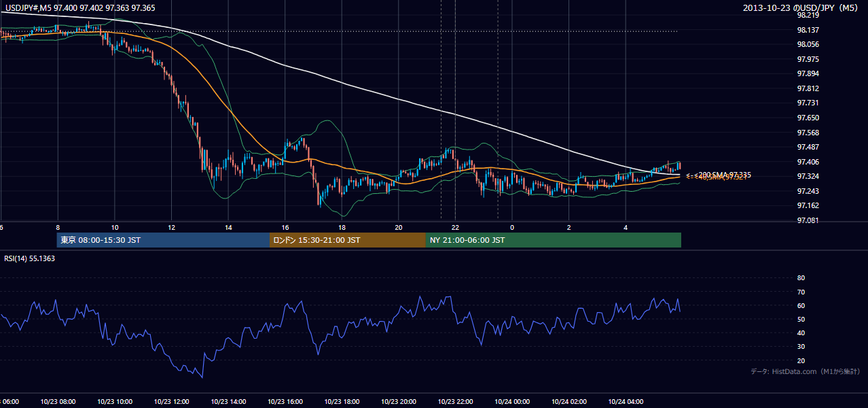The width and height of the screenshot is (868, 408).
Task: Click the 10/23 22:00 time axis label
Action: pos(455,402)
